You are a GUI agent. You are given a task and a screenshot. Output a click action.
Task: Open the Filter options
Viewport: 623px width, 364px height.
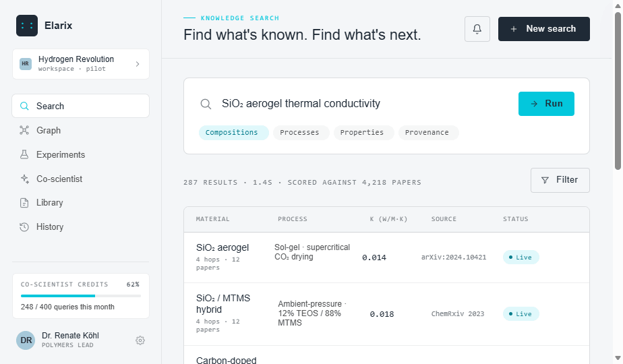tap(560, 180)
